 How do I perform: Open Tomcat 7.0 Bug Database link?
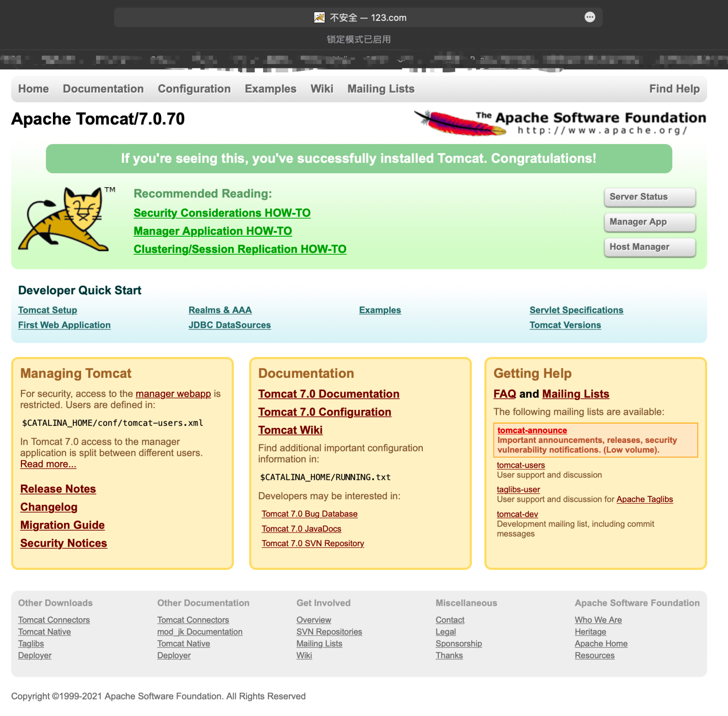pyautogui.click(x=309, y=514)
